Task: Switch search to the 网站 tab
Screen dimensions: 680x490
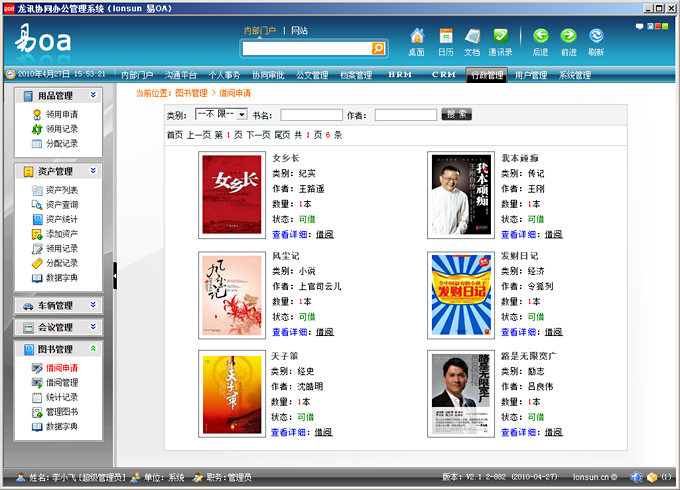Action: pos(299,31)
